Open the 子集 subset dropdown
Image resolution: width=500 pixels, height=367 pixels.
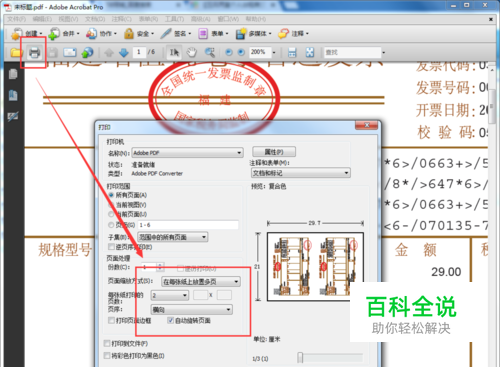(x=173, y=237)
